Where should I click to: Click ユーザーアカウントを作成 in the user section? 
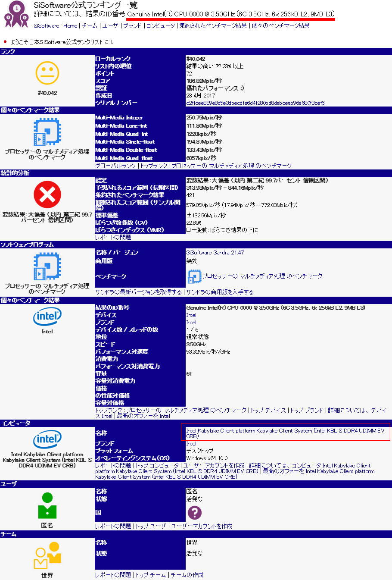coord(202,527)
